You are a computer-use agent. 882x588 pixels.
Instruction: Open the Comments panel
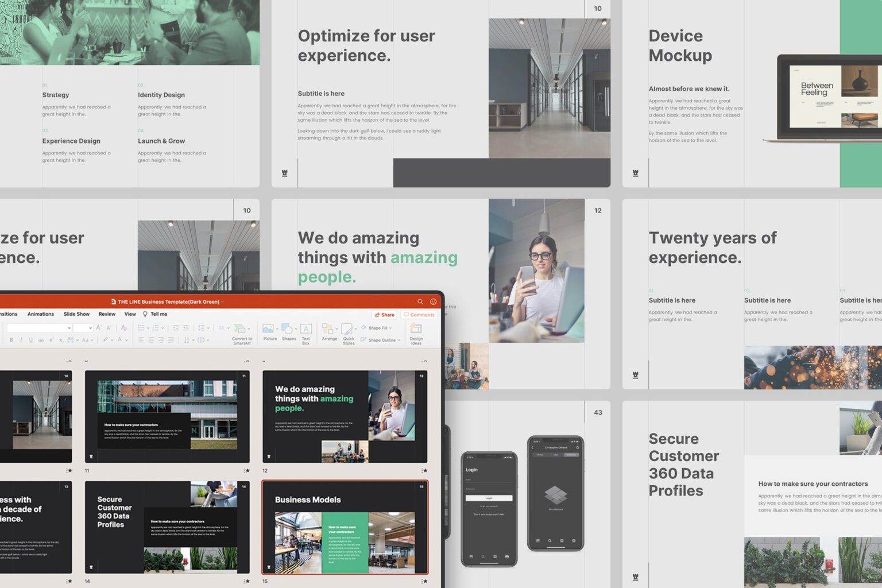pyautogui.click(x=419, y=315)
